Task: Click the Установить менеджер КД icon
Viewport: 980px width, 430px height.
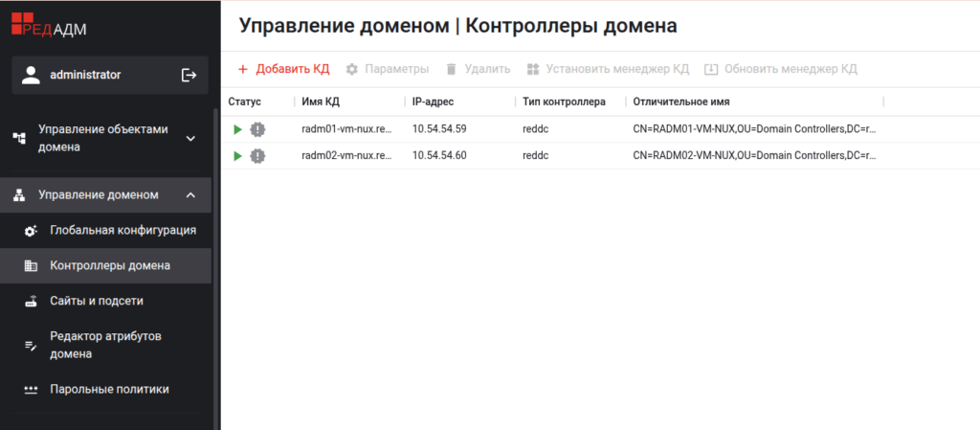Action: point(532,69)
